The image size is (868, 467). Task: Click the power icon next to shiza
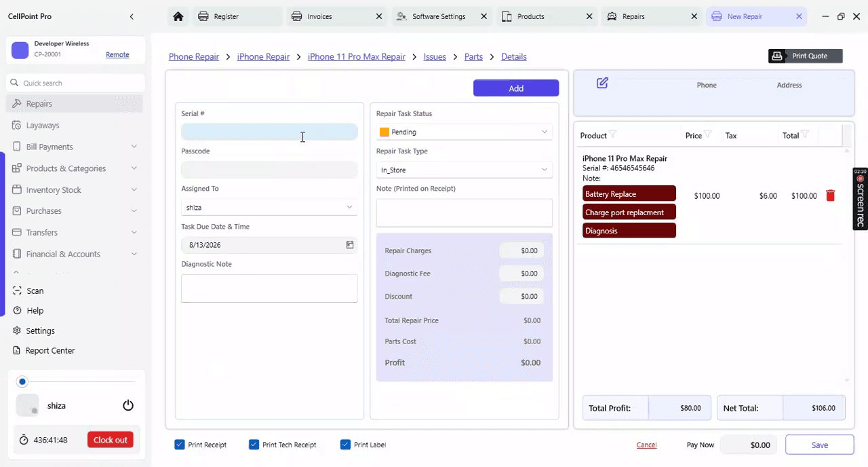128,405
